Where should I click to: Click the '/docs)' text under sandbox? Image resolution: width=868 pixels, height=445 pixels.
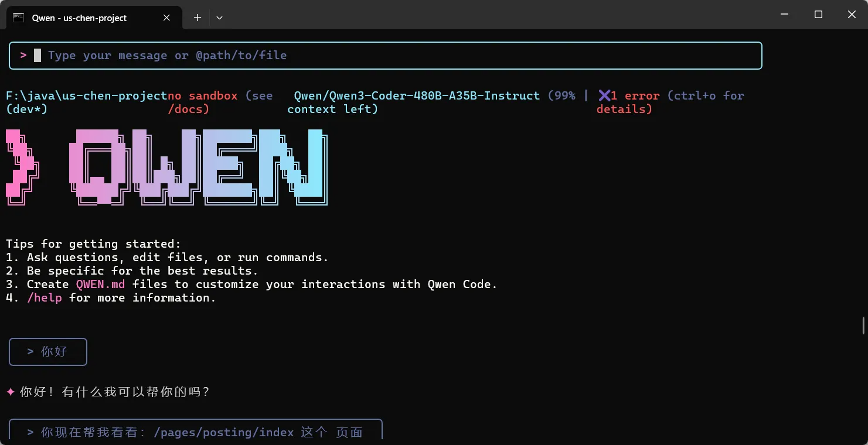189,109
